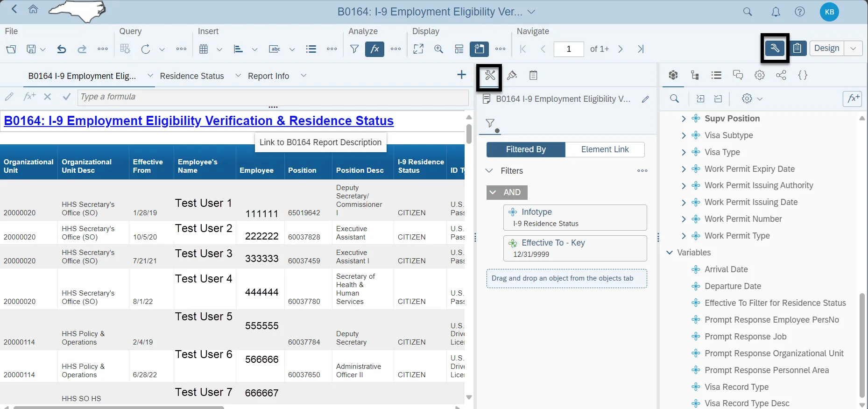Open the Format paintbrush tab icon
Viewport: 868px width, 409px height.
(512, 76)
